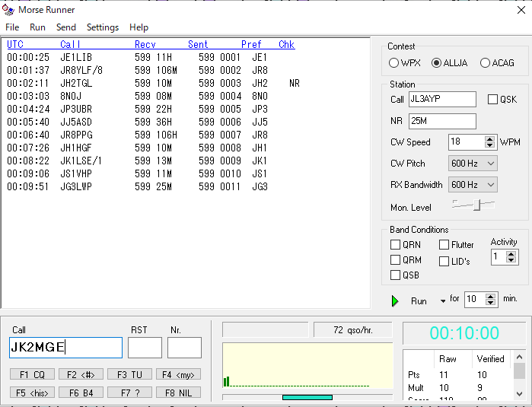Click the station Call field JL3AYP
Viewport: 532px width, 407px height.
click(442, 99)
